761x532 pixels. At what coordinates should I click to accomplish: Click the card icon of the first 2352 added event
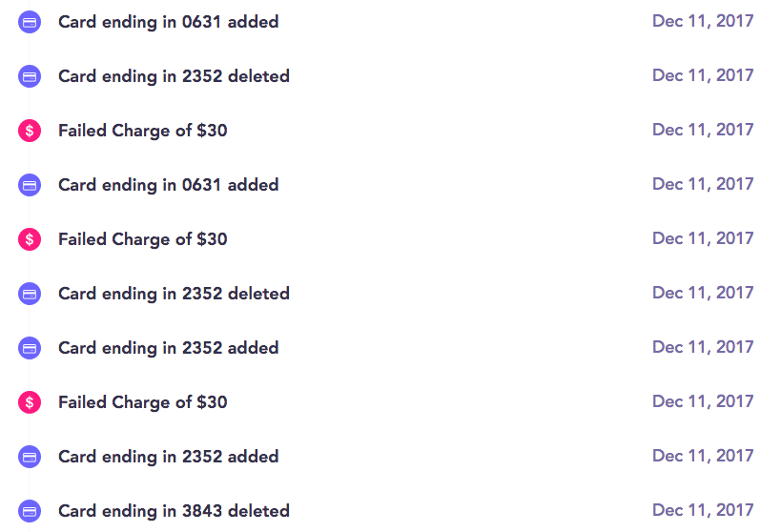coord(30,348)
